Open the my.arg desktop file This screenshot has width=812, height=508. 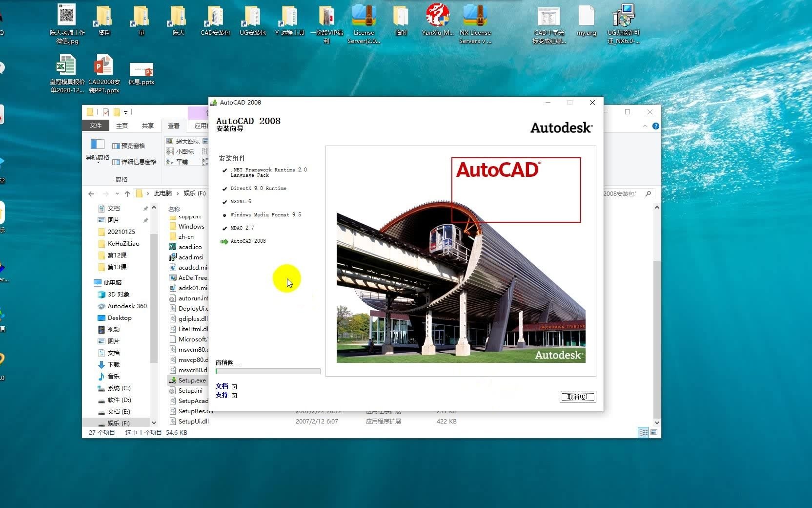(x=587, y=21)
